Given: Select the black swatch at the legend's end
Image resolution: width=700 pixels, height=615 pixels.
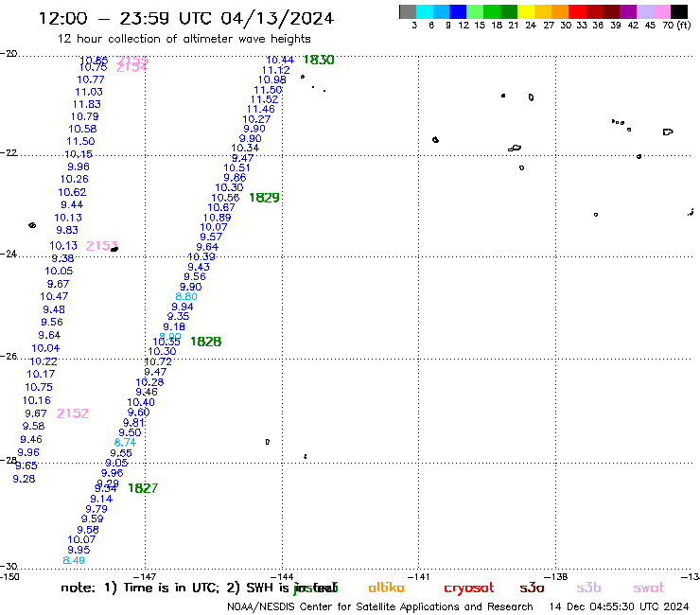Looking at the screenshot, I should point(678,11).
